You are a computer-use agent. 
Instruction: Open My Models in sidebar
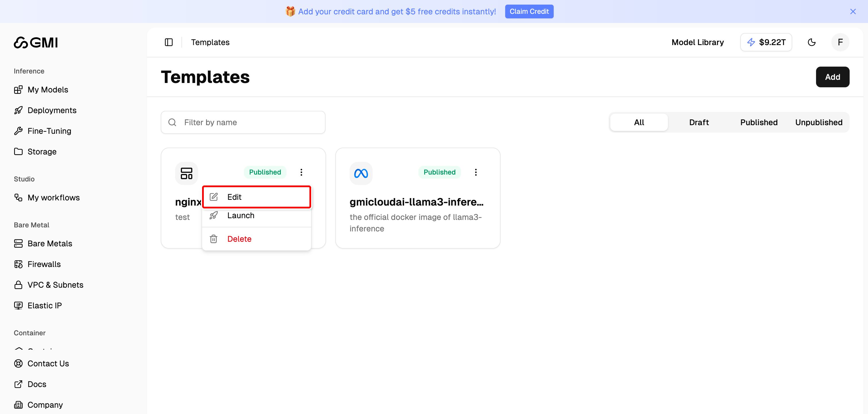(48, 90)
